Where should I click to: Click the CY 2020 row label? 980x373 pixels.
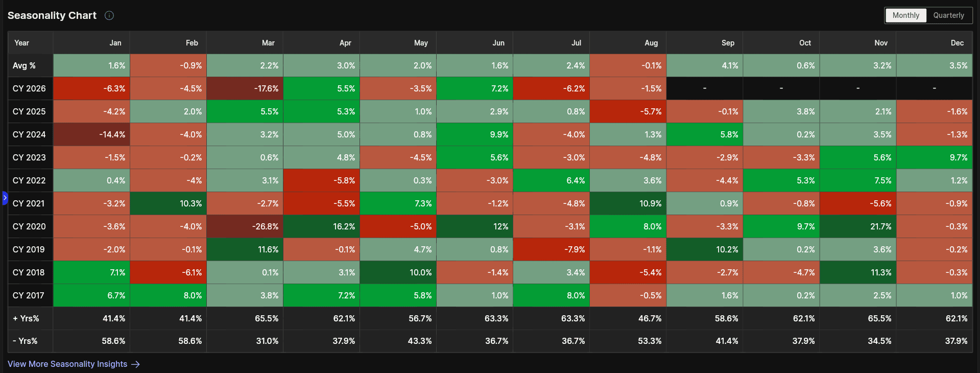coord(29,226)
